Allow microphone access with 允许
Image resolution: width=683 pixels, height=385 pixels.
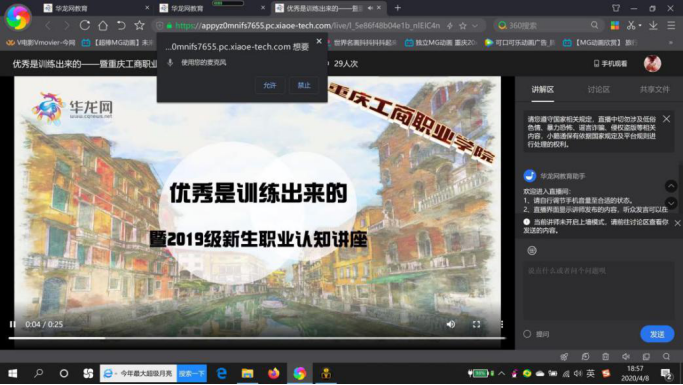[x=270, y=85]
